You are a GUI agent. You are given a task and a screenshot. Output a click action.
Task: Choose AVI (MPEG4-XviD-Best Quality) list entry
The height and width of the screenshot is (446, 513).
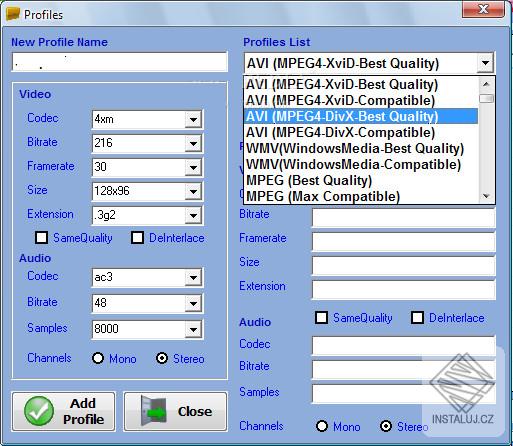point(361,84)
